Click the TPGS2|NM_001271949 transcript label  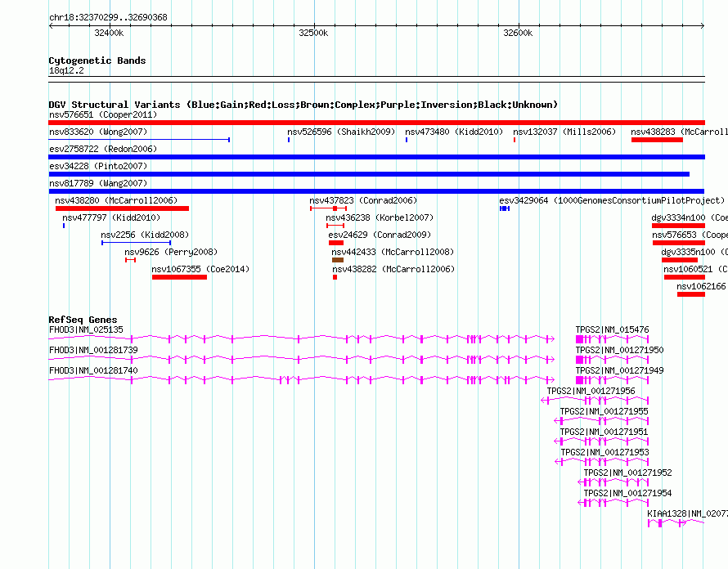point(620,371)
